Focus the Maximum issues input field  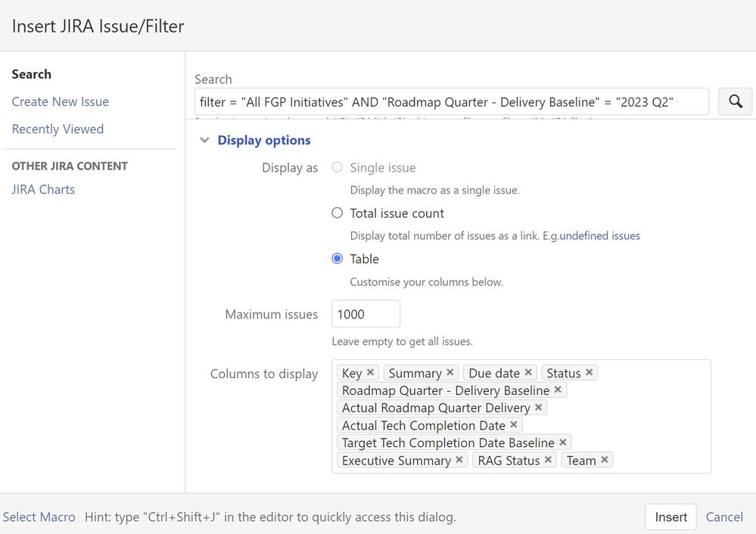[366, 314]
